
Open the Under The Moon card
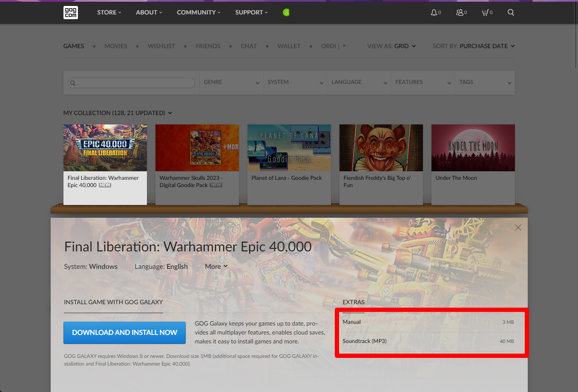(473, 164)
